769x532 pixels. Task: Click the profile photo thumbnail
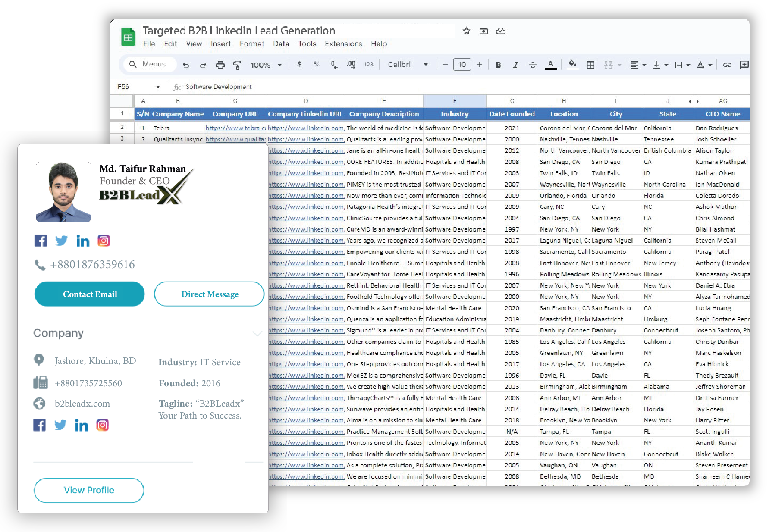coord(63,192)
